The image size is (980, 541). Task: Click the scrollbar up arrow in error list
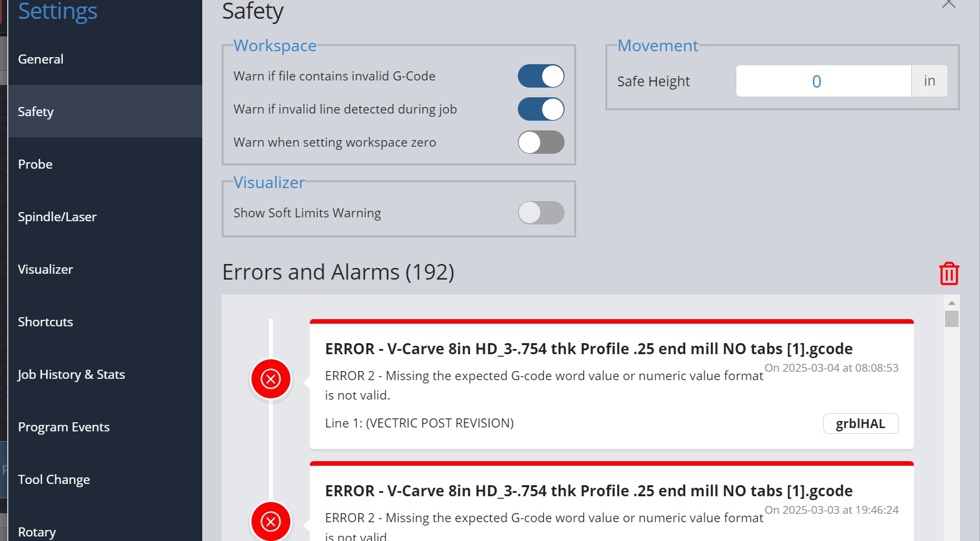pyautogui.click(x=951, y=303)
